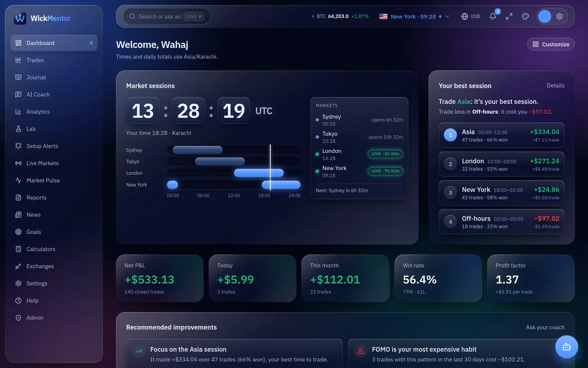Screen dimensions: 588x368
Task: Open the AI coach chatbot floating button
Action: point(566,347)
